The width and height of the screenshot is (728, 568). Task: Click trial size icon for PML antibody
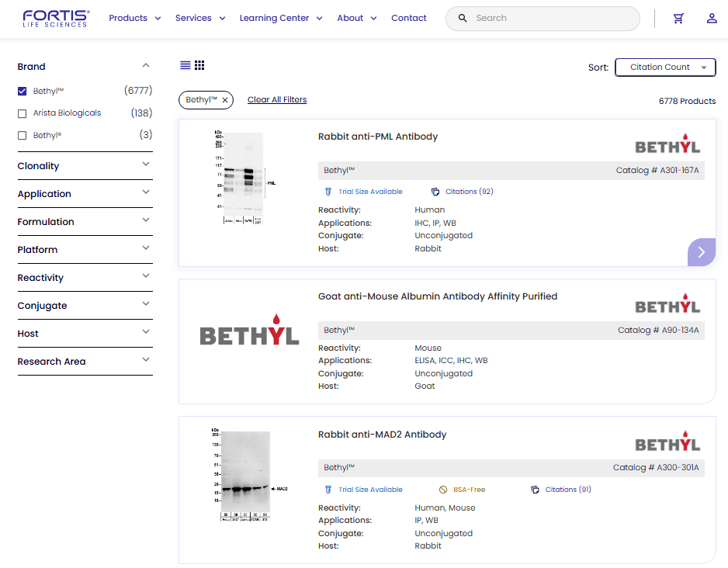pyautogui.click(x=328, y=192)
